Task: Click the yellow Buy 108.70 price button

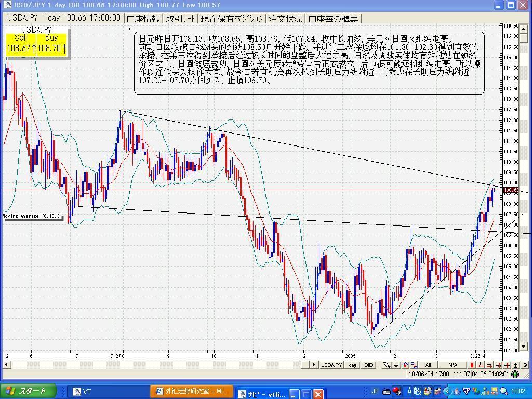Action: [x=52, y=44]
